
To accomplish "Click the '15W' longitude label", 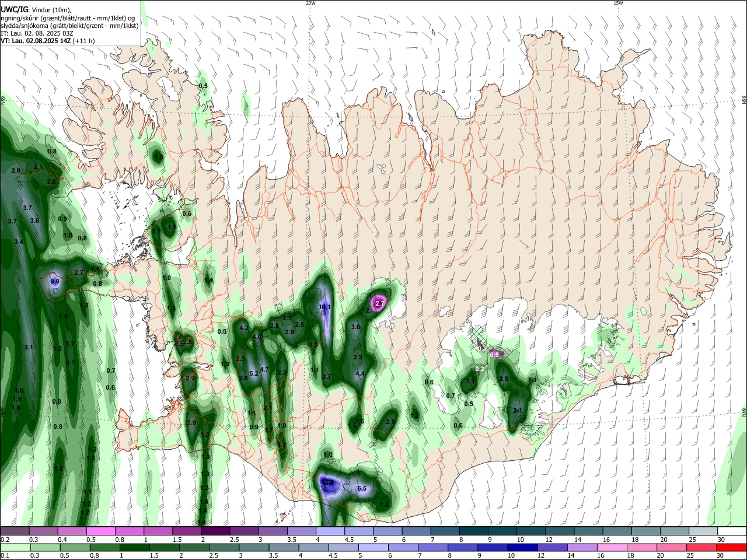I will pos(618,3).
